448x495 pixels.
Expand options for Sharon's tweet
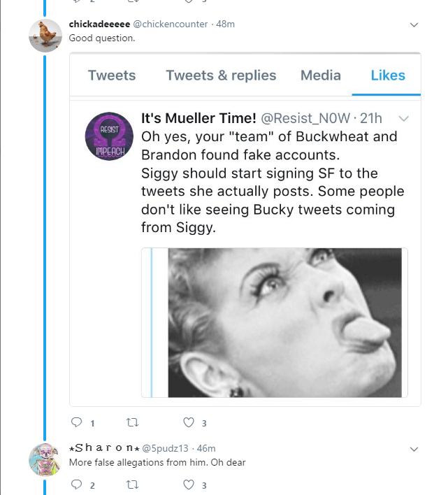coord(414,449)
